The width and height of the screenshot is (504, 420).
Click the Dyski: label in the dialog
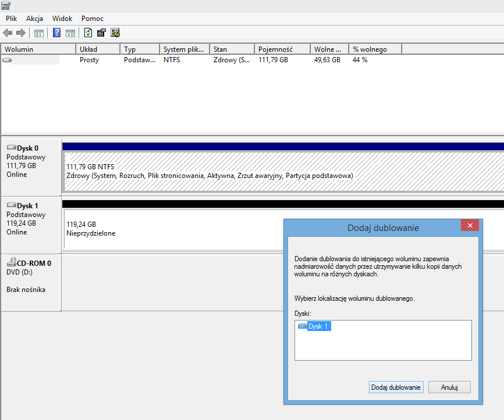tap(303, 314)
